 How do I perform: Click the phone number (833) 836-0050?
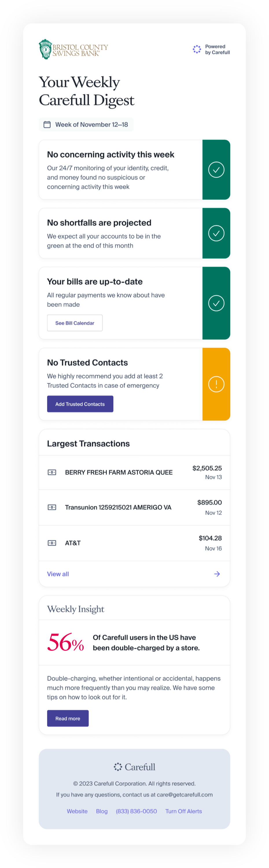click(x=136, y=811)
